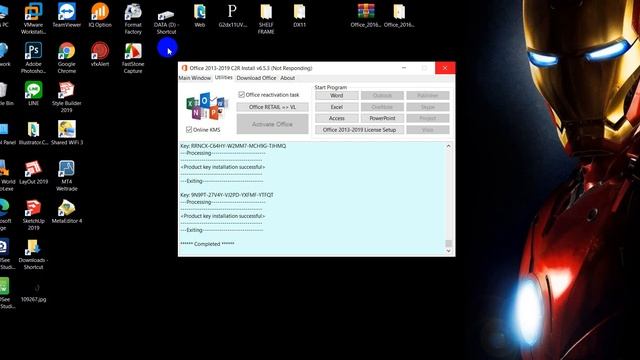
Task: Click the '****** Completed ******' log line
Action: [207, 244]
